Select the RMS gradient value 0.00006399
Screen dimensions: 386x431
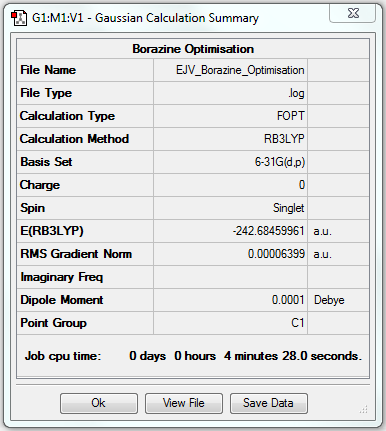[x=276, y=254]
